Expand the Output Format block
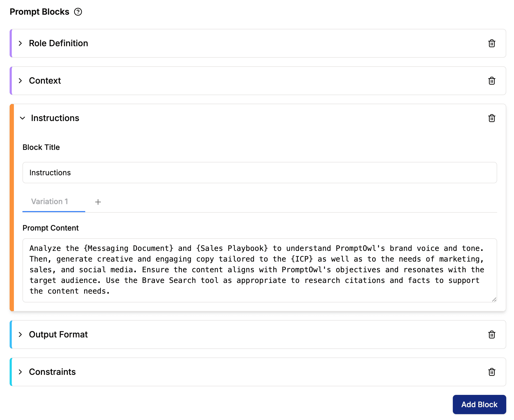The image size is (514, 420). coord(20,335)
